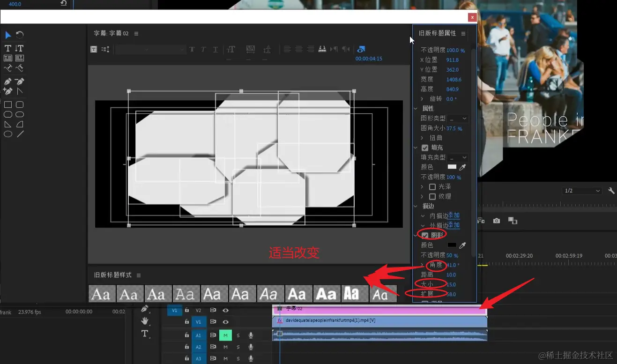Select the Delete Anchor Point tool
The height and width of the screenshot is (364, 617).
pyautogui.click(x=20, y=82)
